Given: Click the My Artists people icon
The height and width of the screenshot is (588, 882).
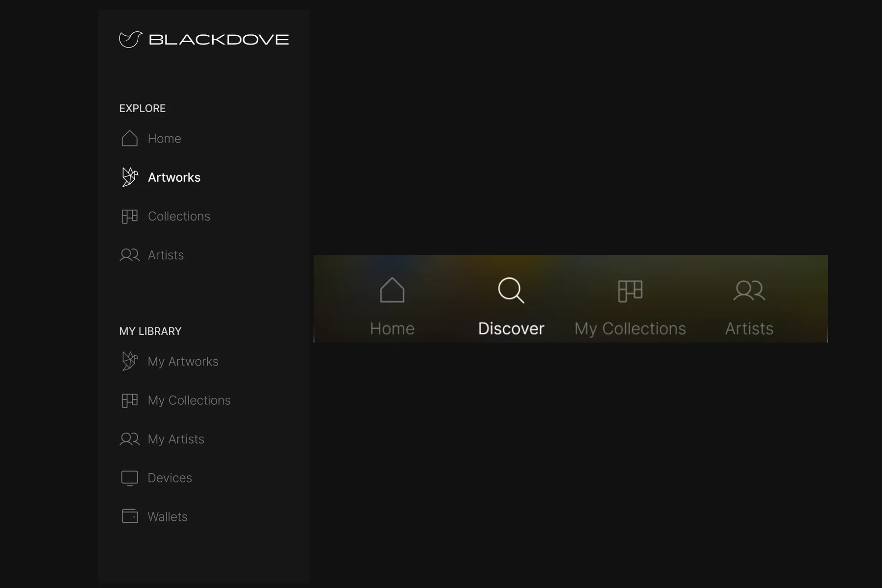Looking at the screenshot, I should [x=130, y=439].
